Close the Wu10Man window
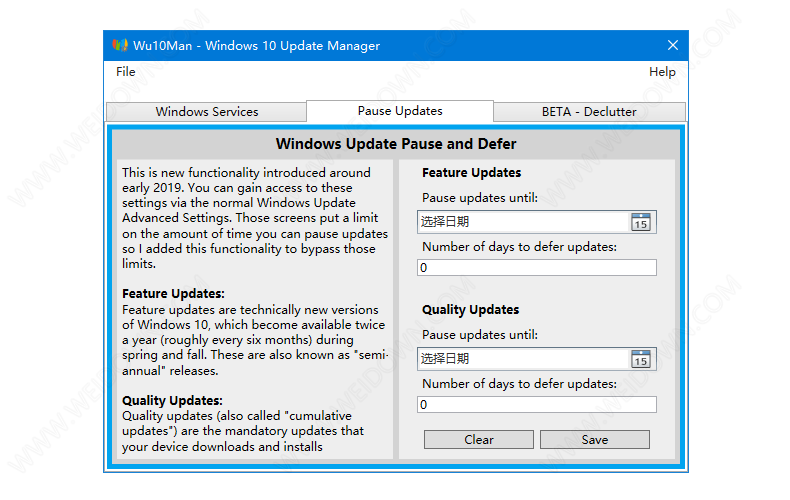This screenshot has width=790, height=500. click(673, 45)
